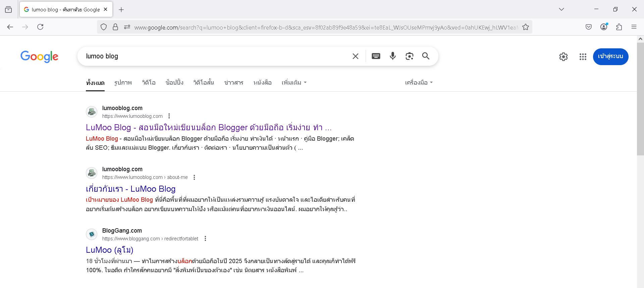Image resolution: width=644 pixels, height=288 pixels.
Task: Open a new tab with plus button
Action: (x=121, y=10)
